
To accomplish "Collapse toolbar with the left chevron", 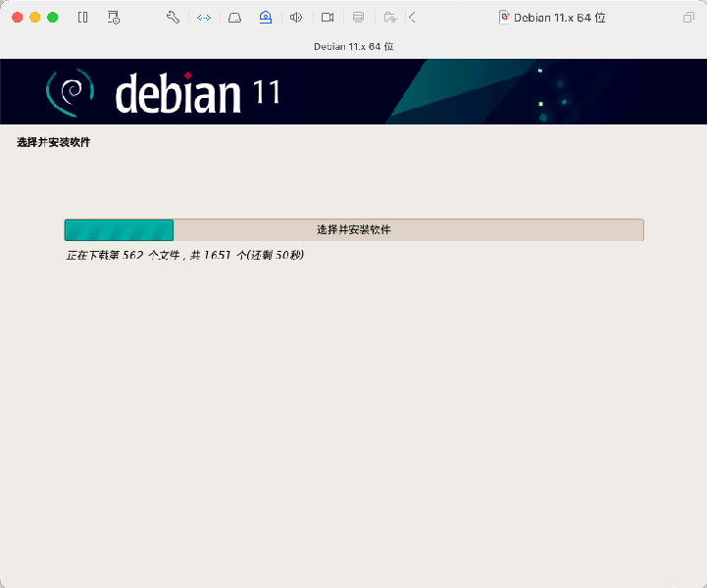I will click(412, 18).
